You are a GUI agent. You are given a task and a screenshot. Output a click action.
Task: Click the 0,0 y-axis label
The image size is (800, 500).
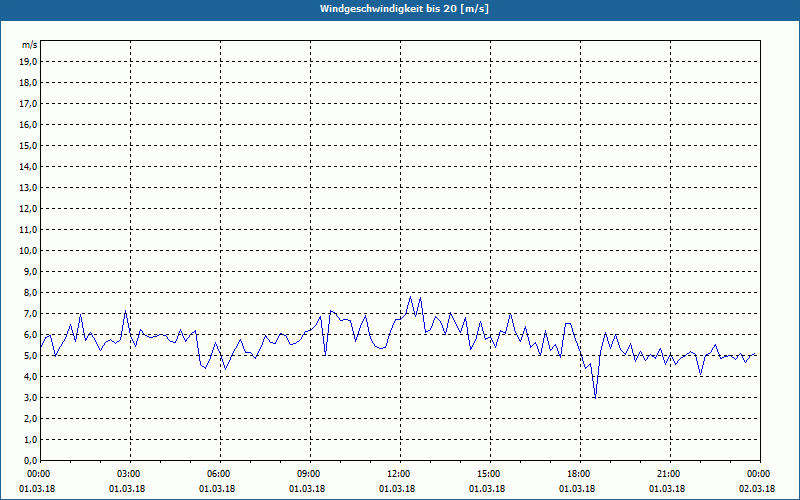30,460
